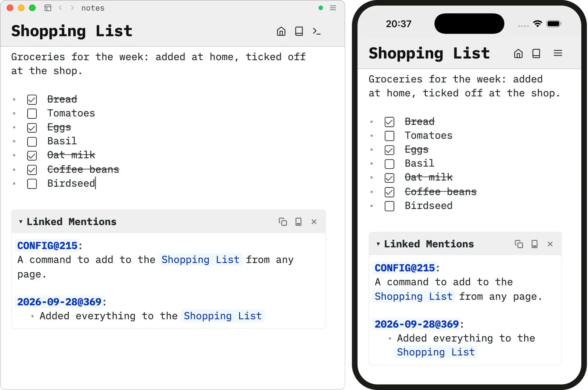Check Tomatoes checkbox on phone
This screenshot has width=588, height=390.
pyautogui.click(x=390, y=136)
